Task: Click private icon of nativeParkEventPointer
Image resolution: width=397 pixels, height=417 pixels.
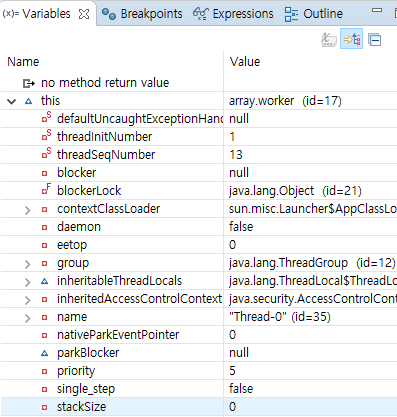Action: (44, 335)
